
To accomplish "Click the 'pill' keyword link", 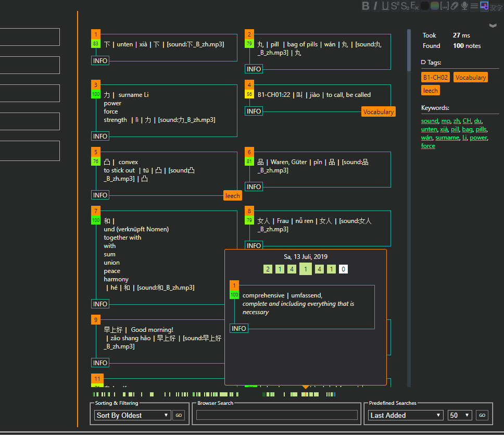I will pos(455,129).
